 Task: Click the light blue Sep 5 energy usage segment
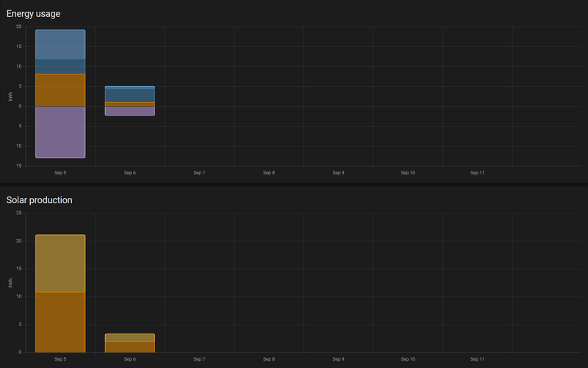pos(60,44)
